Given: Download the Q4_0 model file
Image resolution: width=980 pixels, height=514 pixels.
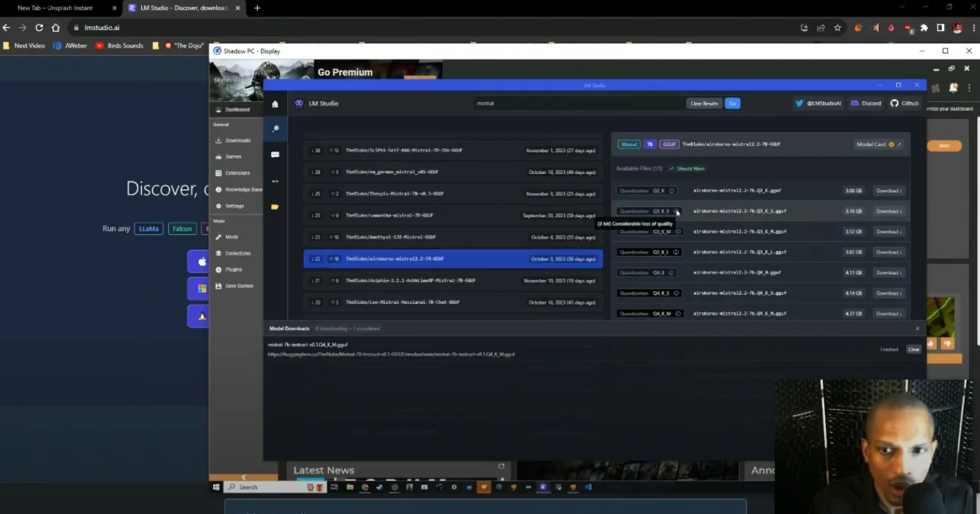Looking at the screenshot, I should coord(887,272).
